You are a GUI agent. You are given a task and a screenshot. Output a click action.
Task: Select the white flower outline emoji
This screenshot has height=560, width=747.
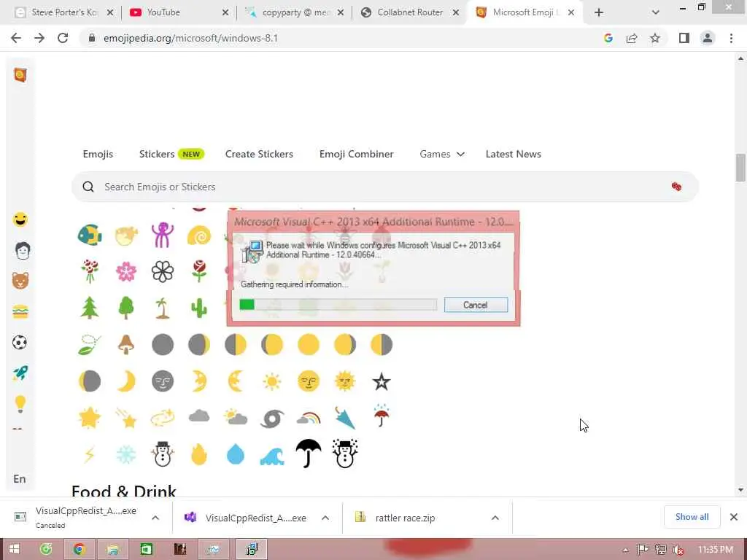(x=163, y=272)
